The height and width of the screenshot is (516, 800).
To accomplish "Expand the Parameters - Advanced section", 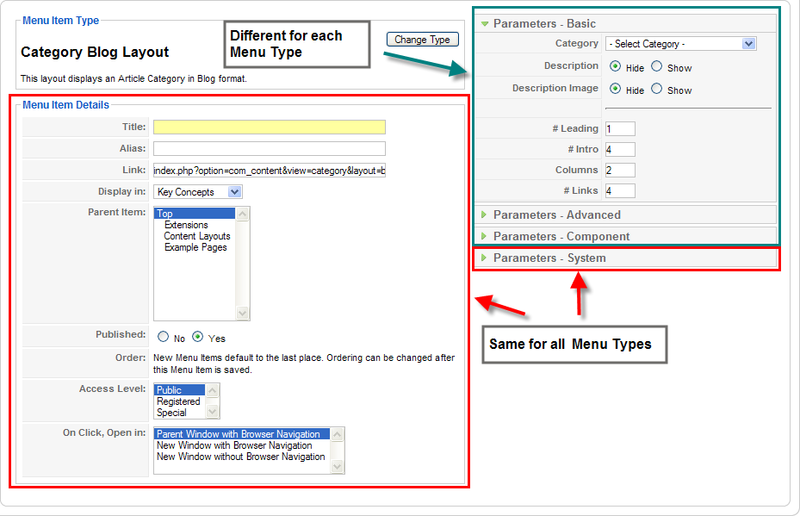I will click(x=556, y=214).
